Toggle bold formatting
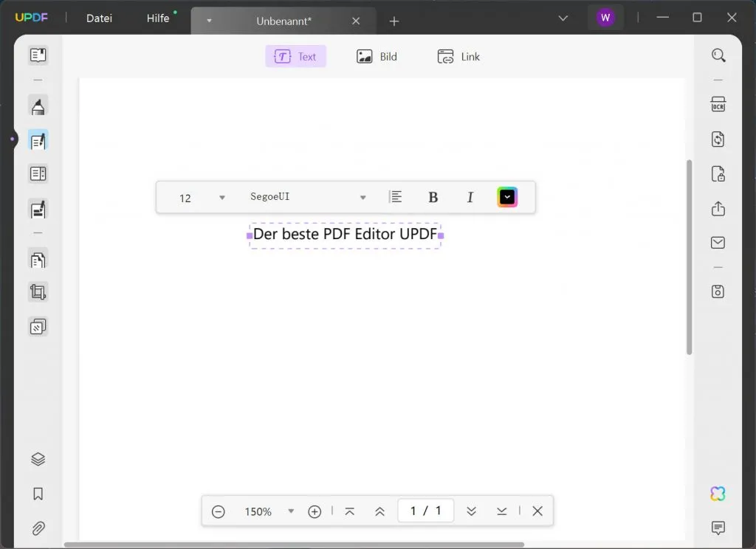Image resolution: width=756 pixels, height=549 pixels. click(433, 197)
